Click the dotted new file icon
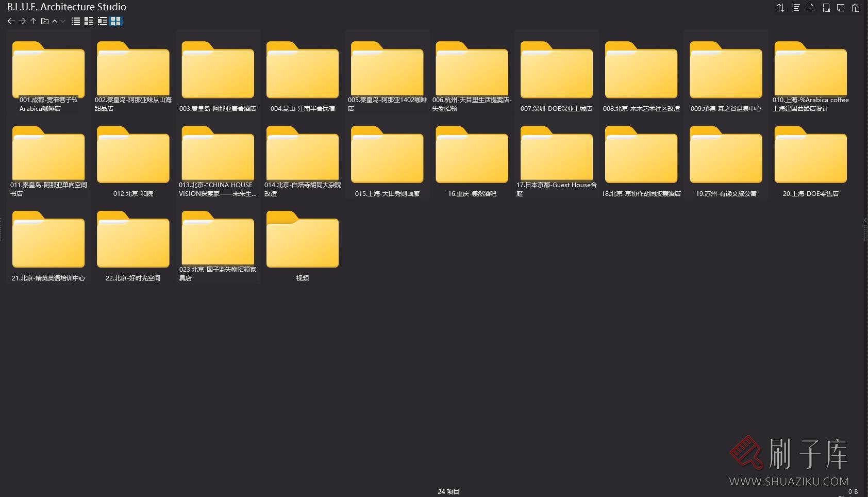This screenshot has height=497, width=868. (811, 8)
